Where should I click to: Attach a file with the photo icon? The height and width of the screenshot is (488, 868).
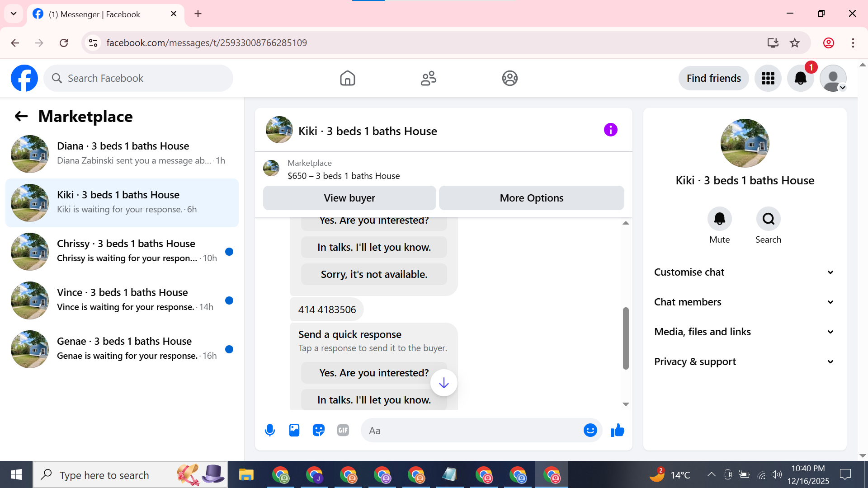(x=294, y=430)
